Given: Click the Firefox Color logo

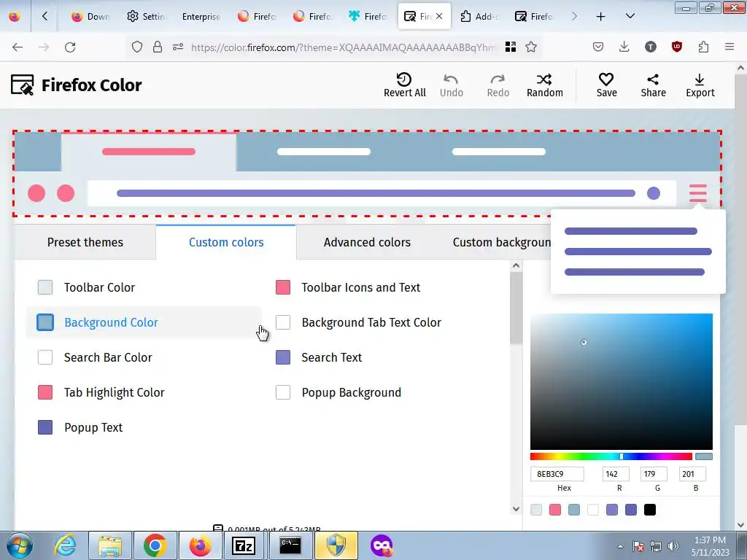Looking at the screenshot, I should click(x=76, y=85).
